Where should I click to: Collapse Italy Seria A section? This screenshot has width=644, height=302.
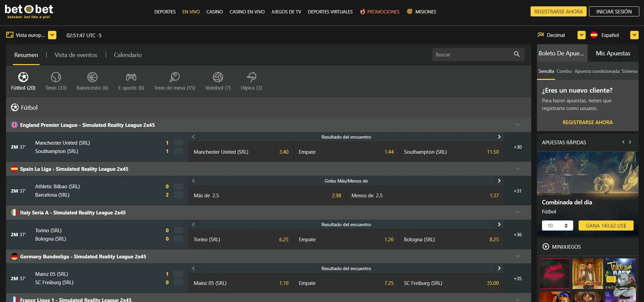pyautogui.click(x=517, y=212)
